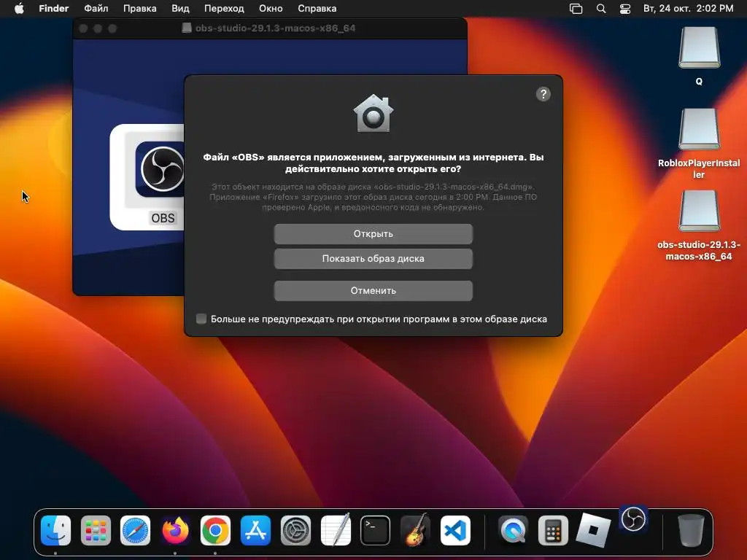Click the Отменить button
Image resolution: width=747 pixels, height=560 pixels.
373,290
